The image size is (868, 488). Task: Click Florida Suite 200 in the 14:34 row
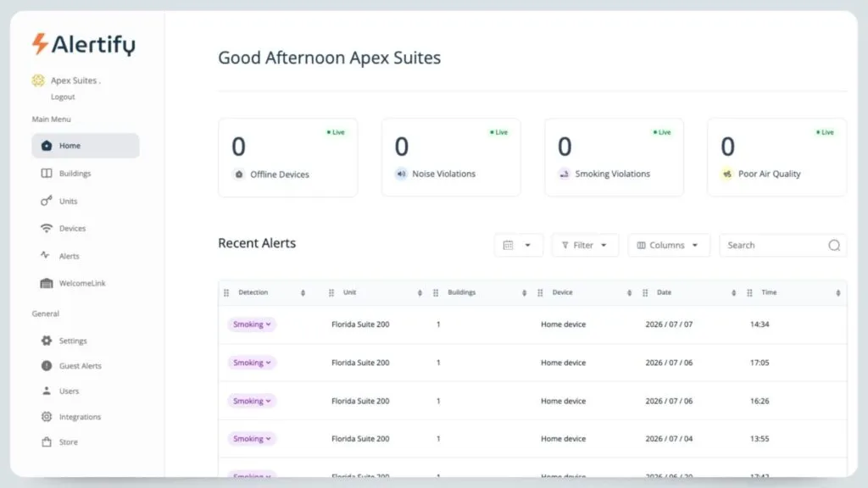coord(360,324)
